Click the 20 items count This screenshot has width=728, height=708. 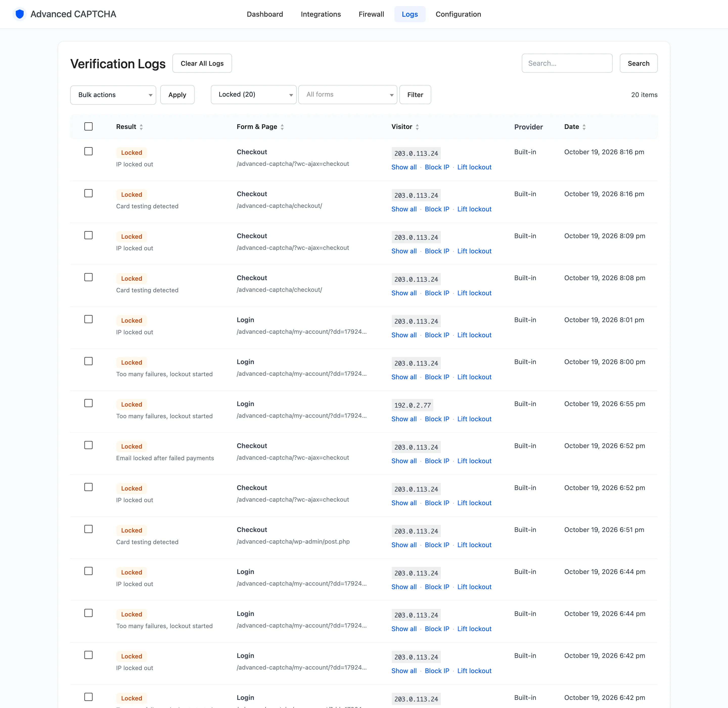coord(644,95)
